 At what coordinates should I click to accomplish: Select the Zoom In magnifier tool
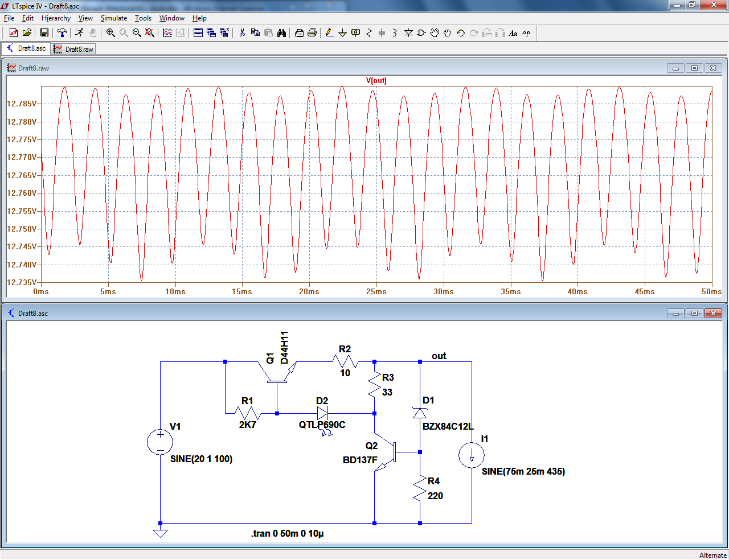pyautogui.click(x=110, y=33)
